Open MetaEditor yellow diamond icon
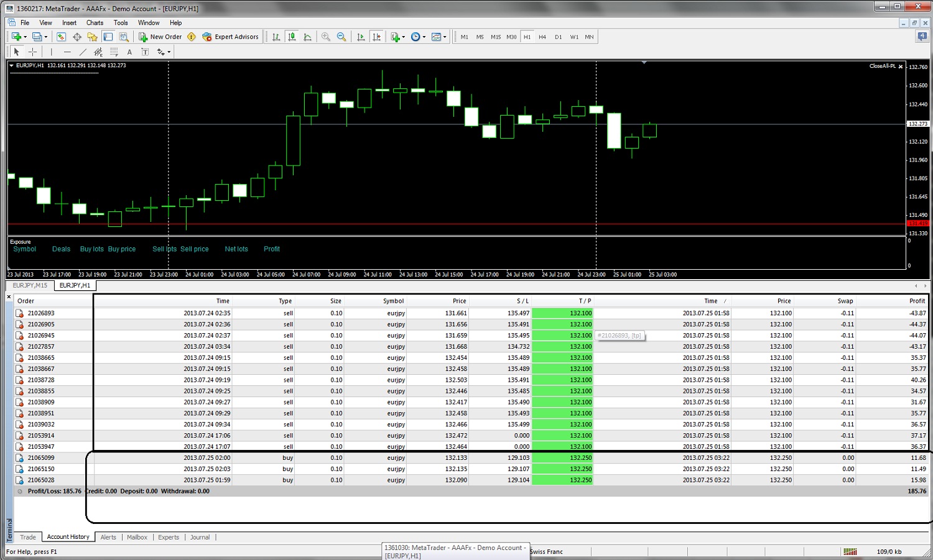This screenshot has height=560, width=933. [x=192, y=37]
